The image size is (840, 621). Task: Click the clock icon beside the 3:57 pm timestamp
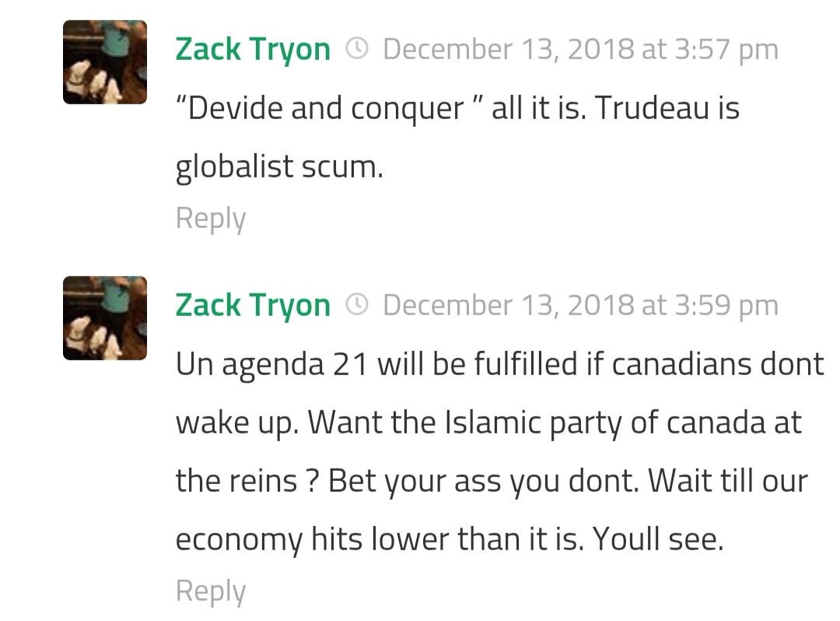(356, 50)
